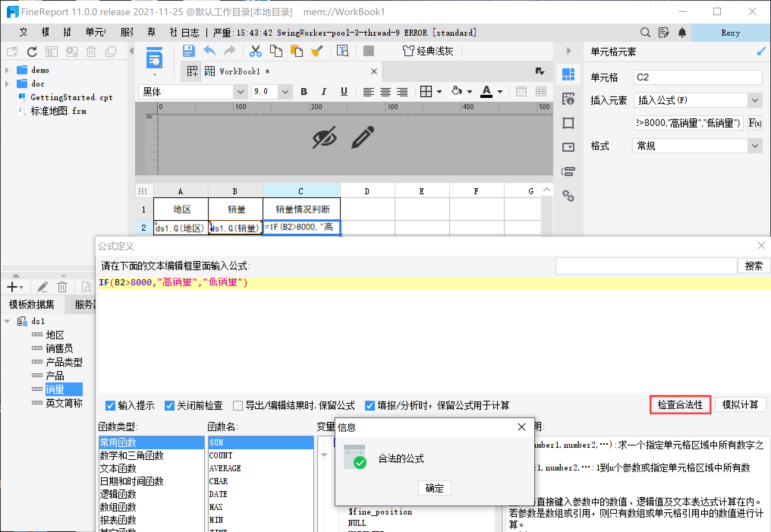
Task: Toggle the 输入提示 checkbox
Action: [110, 406]
